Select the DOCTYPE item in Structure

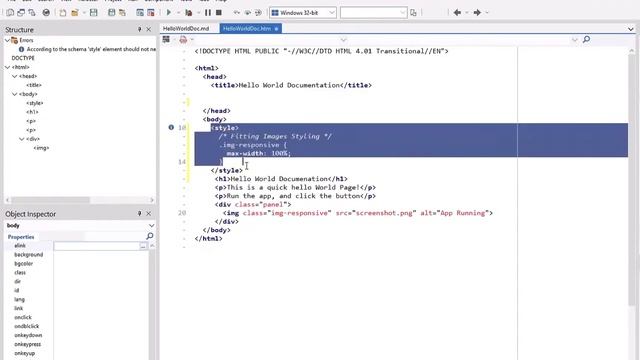coord(23,58)
